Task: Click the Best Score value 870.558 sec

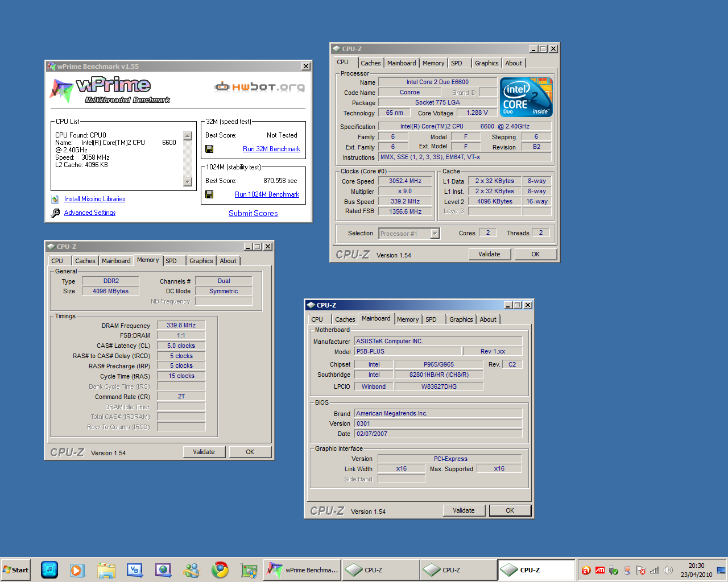Action: tap(280, 181)
